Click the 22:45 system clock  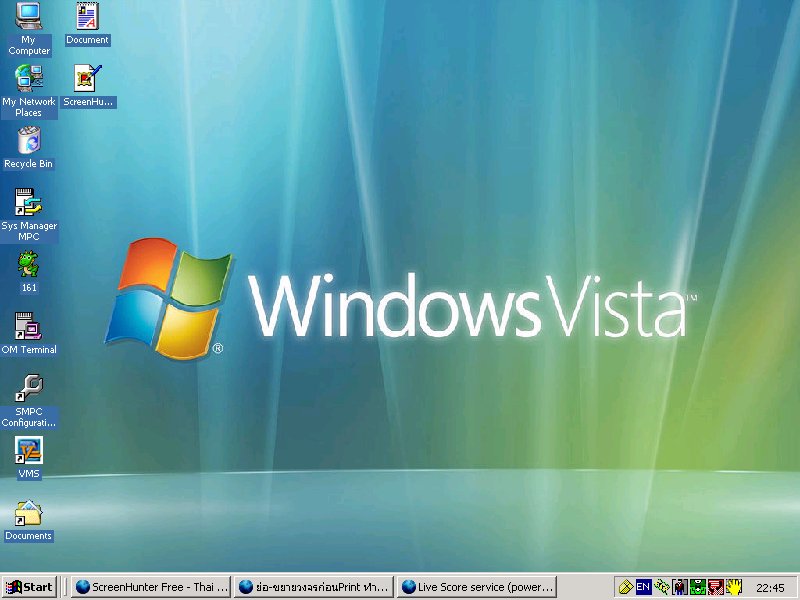pos(770,587)
